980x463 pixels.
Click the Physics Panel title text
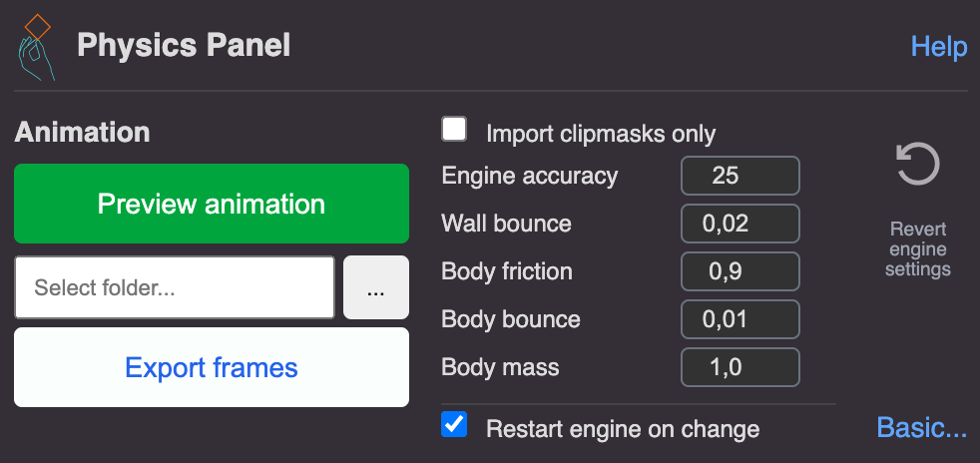click(x=184, y=45)
